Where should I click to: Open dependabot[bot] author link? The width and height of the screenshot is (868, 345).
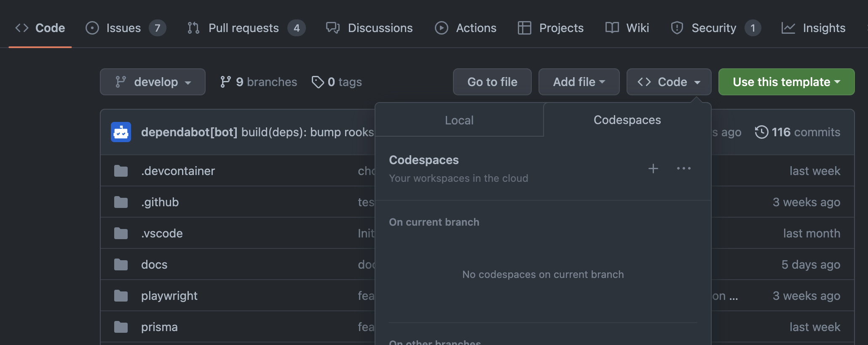click(x=189, y=132)
